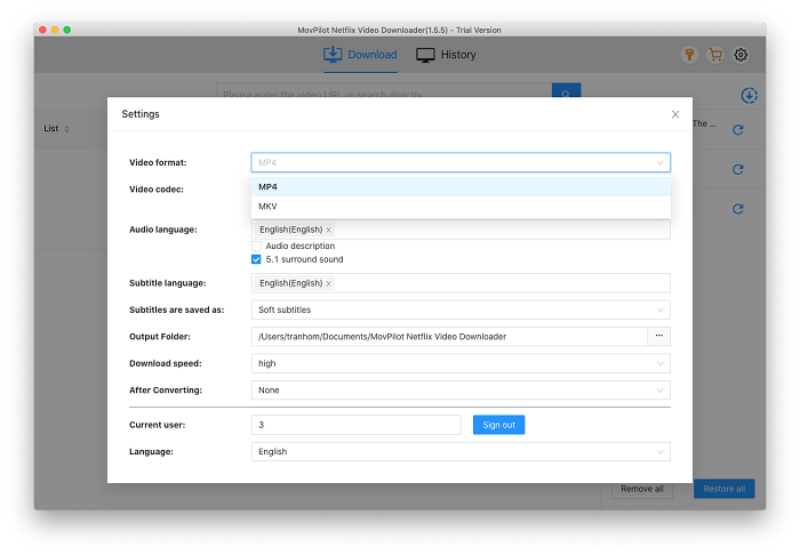Click the second refresh icon in list
The height and width of the screenshot is (555, 800).
(738, 170)
